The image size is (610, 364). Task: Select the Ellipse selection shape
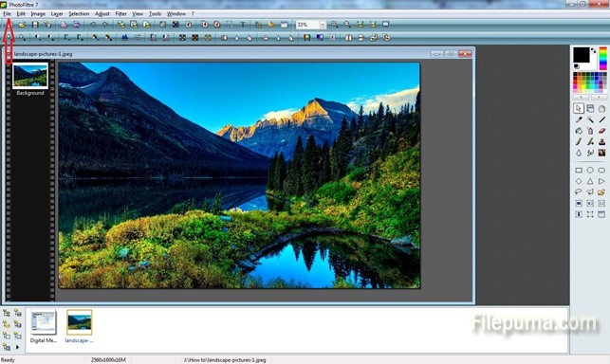click(x=590, y=170)
